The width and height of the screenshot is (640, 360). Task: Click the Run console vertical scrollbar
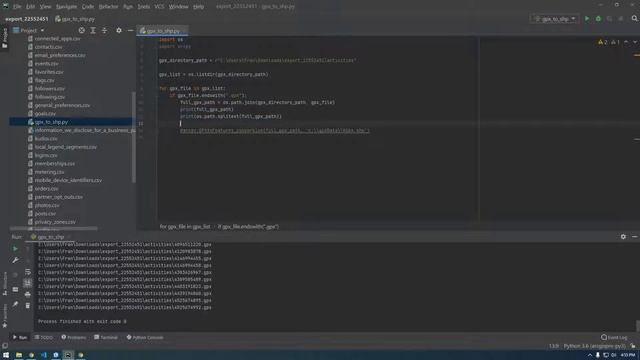click(638, 326)
